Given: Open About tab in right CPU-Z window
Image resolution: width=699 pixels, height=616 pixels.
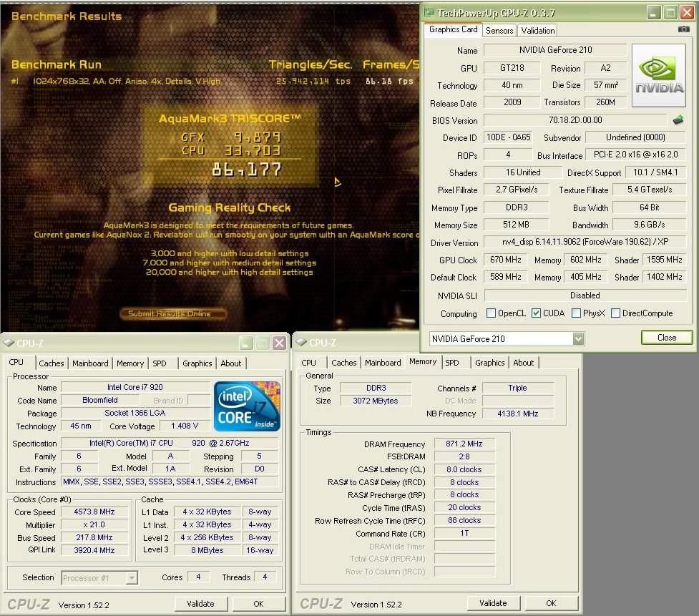Looking at the screenshot, I should pyautogui.click(x=524, y=363).
